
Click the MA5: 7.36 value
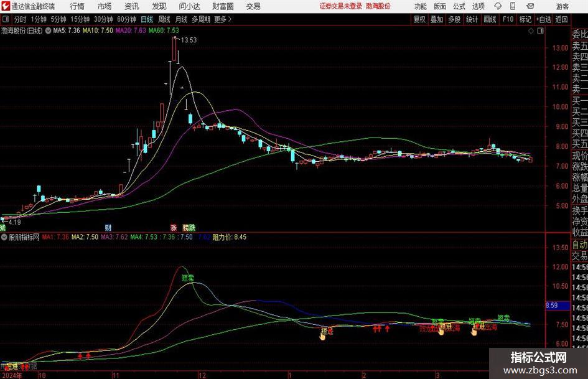click(67, 30)
